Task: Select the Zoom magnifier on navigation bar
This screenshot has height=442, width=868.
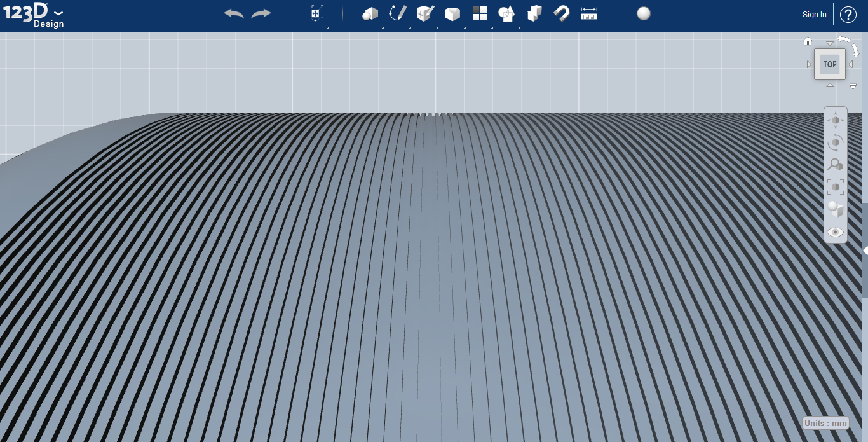Action: tap(835, 164)
